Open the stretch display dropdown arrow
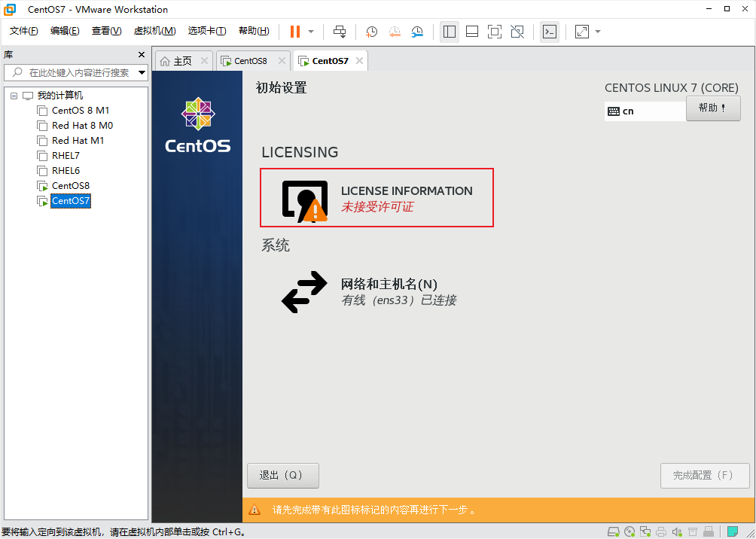756x539 pixels. click(x=598, y=32)
